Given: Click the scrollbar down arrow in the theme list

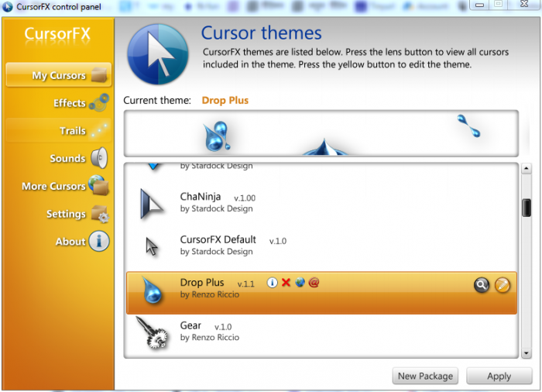Looking at the screenshot, I should pyautogui.click(x=526, y=353).
